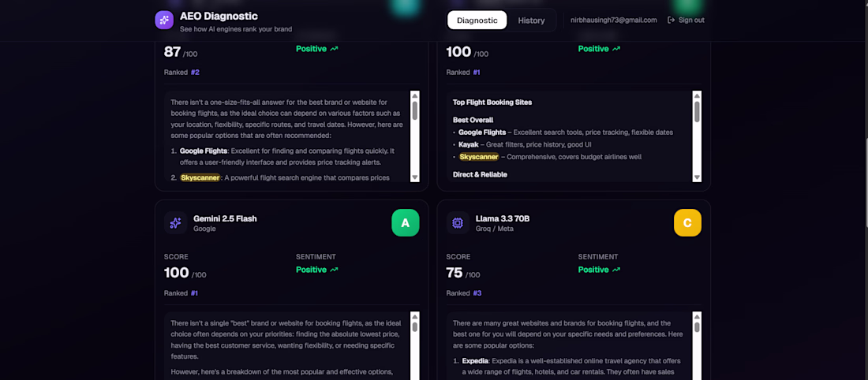
Task: Click the score 87 /100 value
Action: (x=181, y=52)
